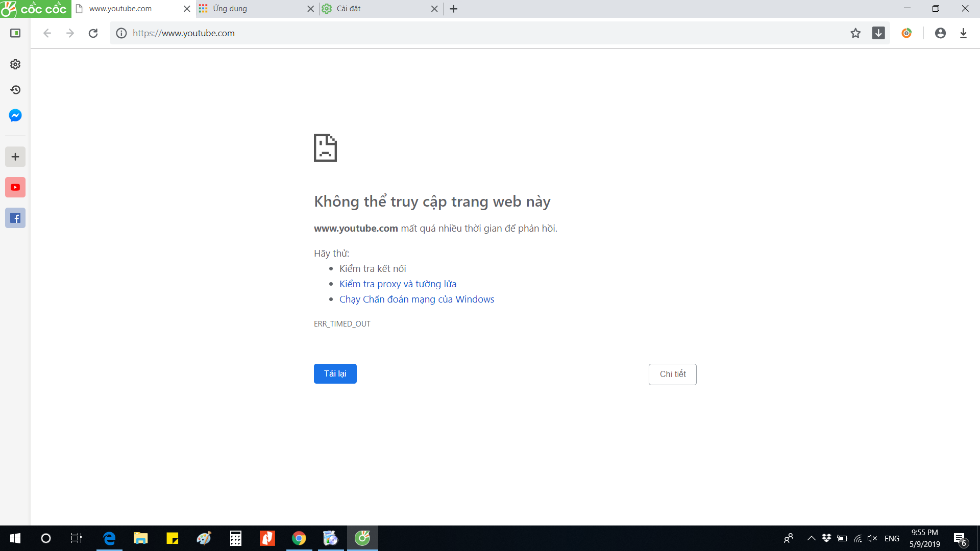Open Kiểm tra proxy và tường lửa link
The height and width of the screenshot is (551, 980).
398,284
